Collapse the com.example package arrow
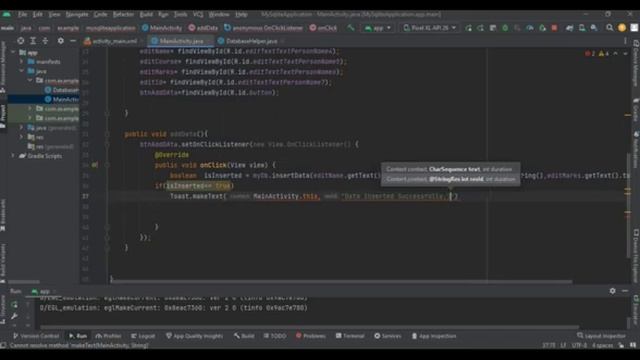 [30, 80]
